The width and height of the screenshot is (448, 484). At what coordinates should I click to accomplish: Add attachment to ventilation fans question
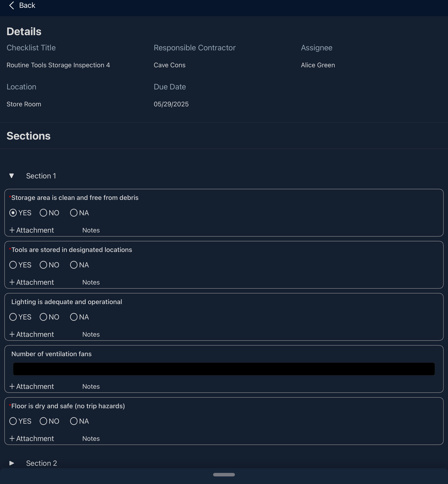click(x=31, y=387)
